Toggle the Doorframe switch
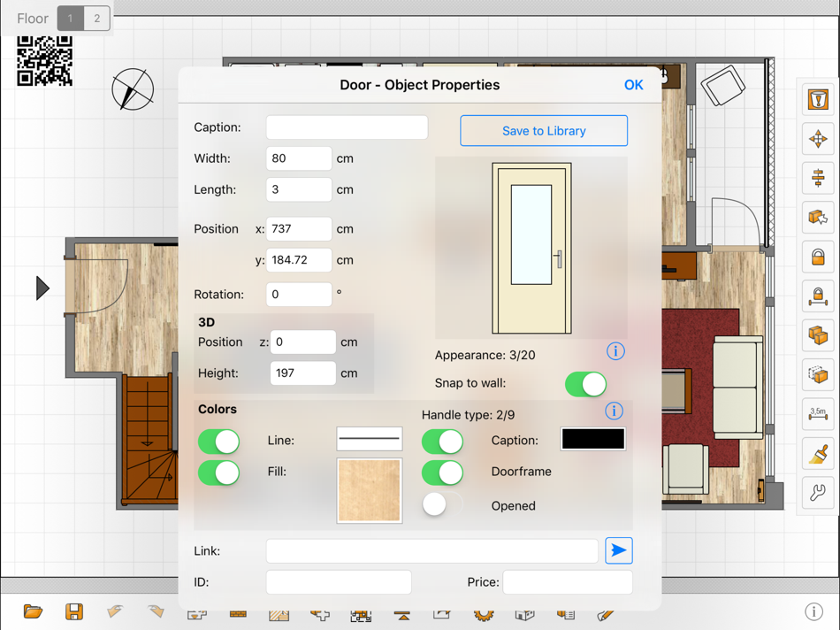The image size is (840, 630). click(442, 472)
